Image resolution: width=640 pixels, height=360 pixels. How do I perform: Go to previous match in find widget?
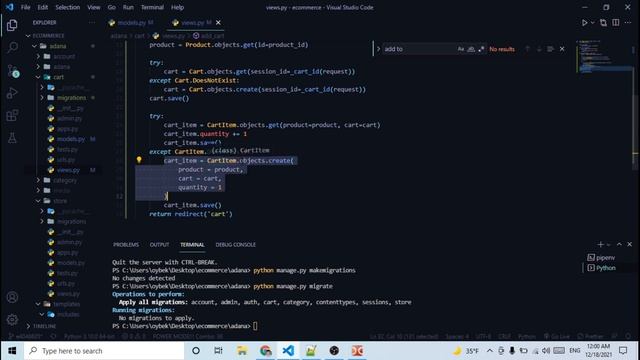[x=527, y=49]
